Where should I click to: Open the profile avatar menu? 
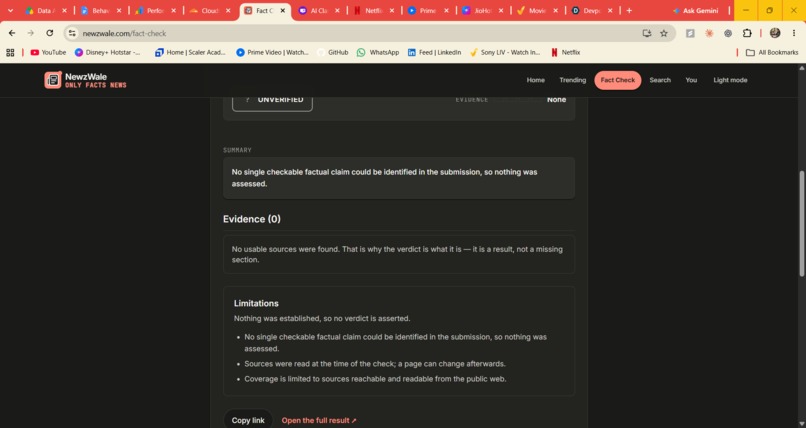pos(775,33)
